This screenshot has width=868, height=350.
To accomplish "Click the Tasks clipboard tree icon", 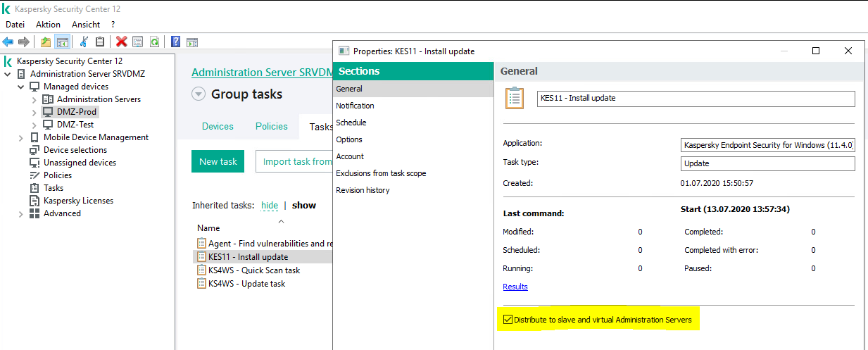I will coord(34,188).
